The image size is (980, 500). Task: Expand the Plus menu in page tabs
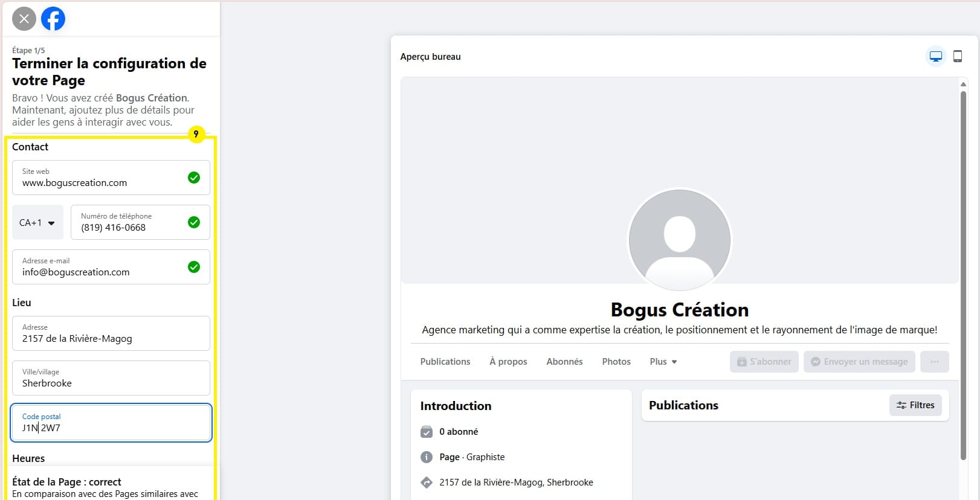pos(663,362)
